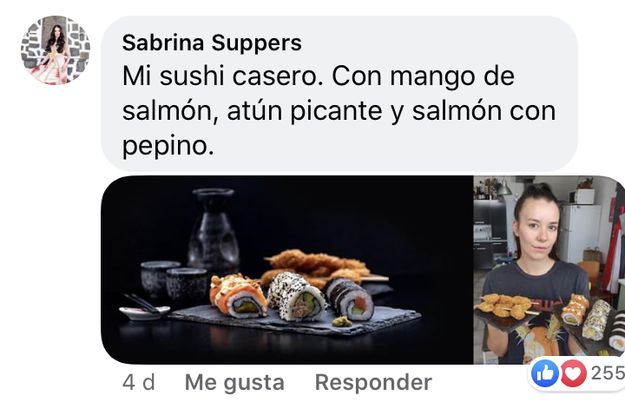
Task: Click the red heart reaction icon
Action: [x=573, y=373]
